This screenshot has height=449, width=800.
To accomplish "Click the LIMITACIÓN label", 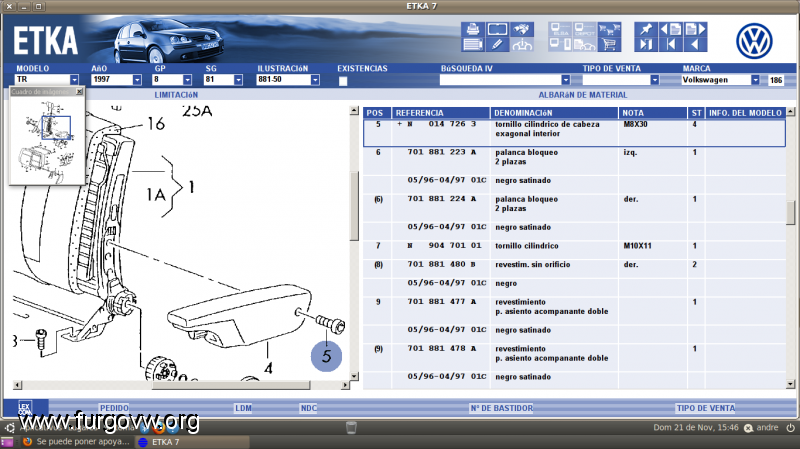I will [176, 95].
